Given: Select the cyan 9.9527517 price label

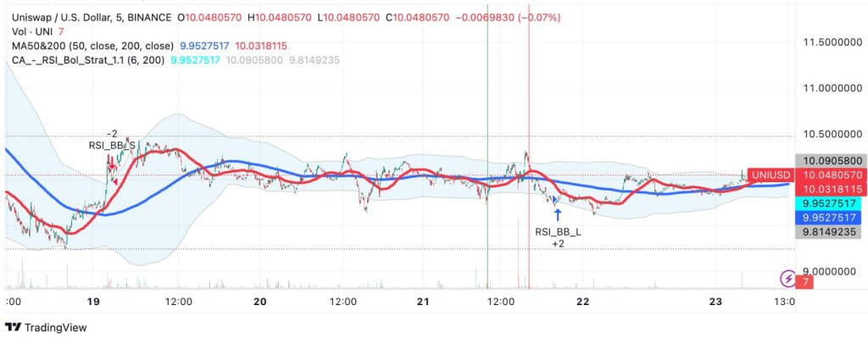Looking at the screenshot, I should (822, 204).
